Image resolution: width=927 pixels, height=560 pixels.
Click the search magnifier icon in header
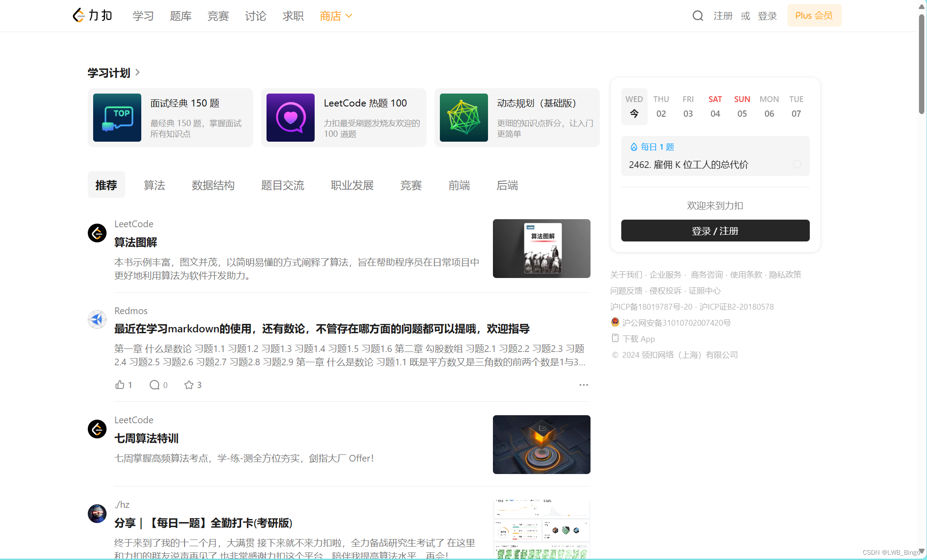[x=697, y=16]
